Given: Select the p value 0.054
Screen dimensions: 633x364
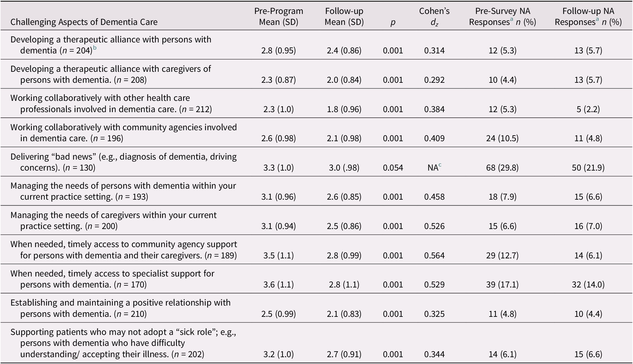Looking at the screenshot, I should coord(393,168).
